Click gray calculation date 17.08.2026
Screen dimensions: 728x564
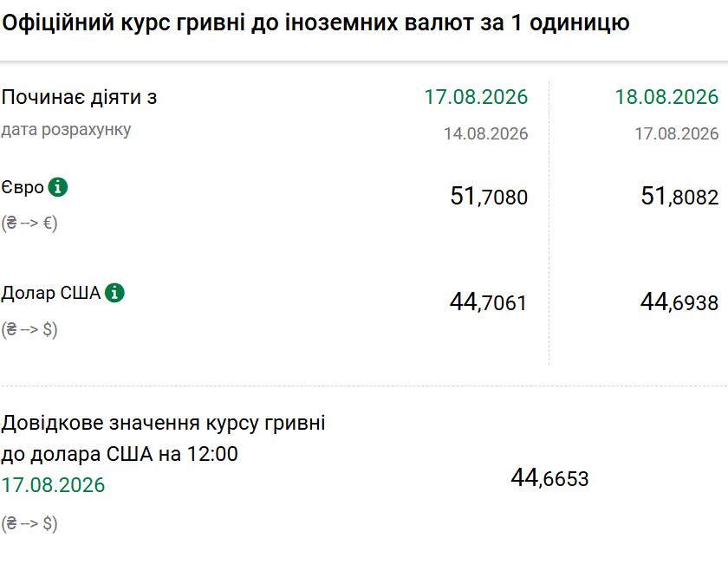(x=677, y=133)
